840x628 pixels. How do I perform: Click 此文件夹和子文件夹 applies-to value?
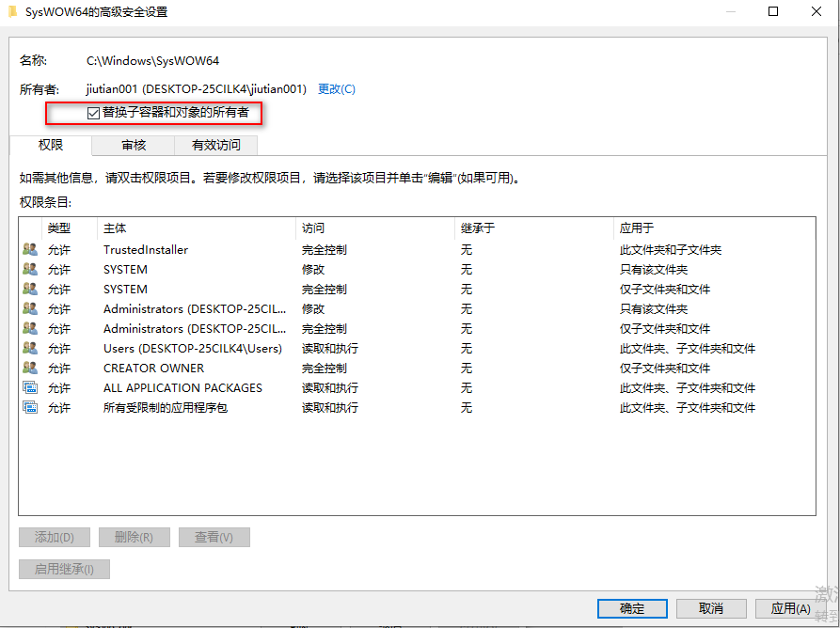tap(671, 249)
